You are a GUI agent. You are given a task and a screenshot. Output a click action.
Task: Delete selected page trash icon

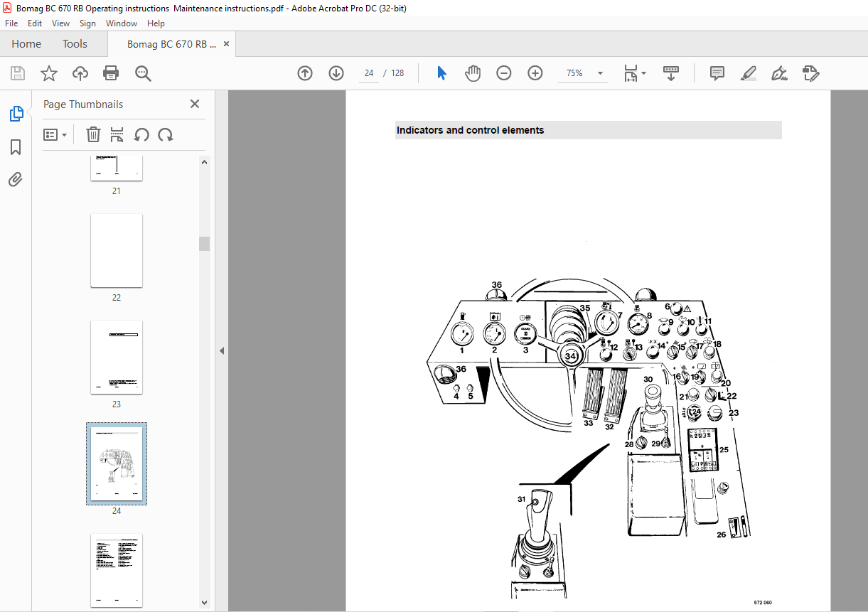(93, 134)
